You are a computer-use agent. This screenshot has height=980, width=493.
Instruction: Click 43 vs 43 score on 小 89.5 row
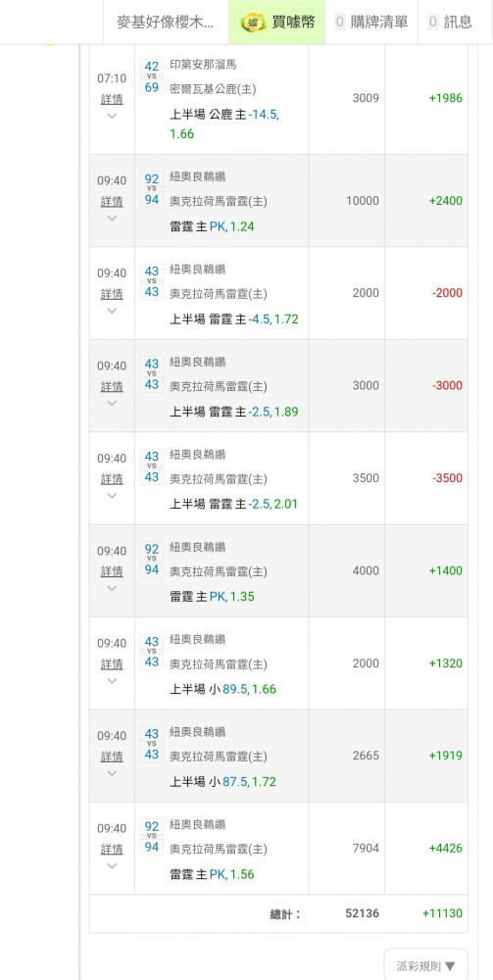152,652
